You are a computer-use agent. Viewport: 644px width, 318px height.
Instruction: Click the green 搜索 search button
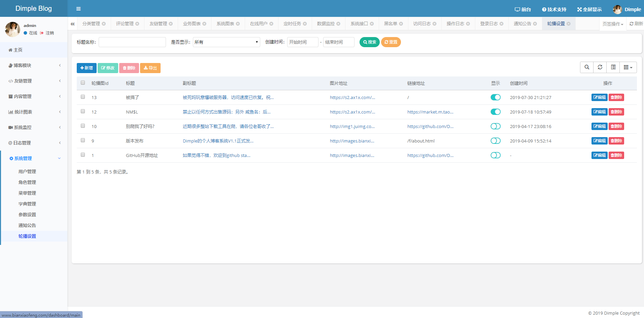(370, 42)
